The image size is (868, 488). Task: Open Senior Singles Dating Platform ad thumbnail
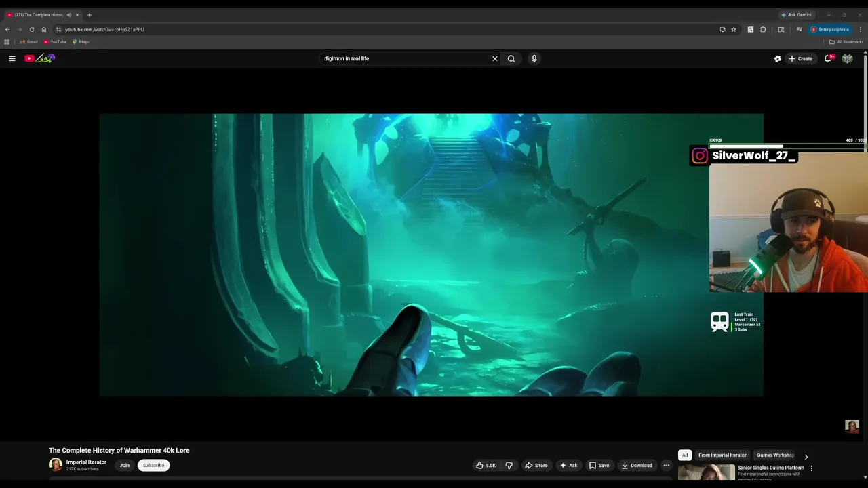(x=706, y=472)
